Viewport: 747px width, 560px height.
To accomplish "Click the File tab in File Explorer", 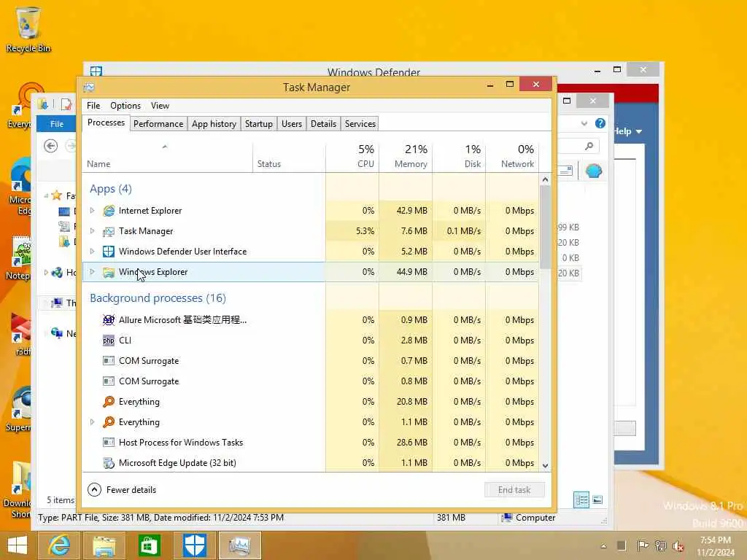I will tap(56, 124).
